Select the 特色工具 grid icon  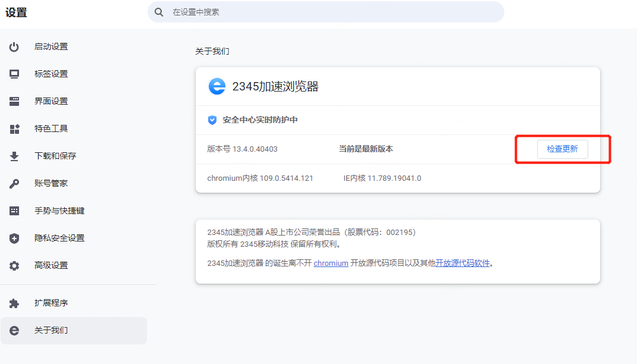pyautogui.click(x=14, y=128)
